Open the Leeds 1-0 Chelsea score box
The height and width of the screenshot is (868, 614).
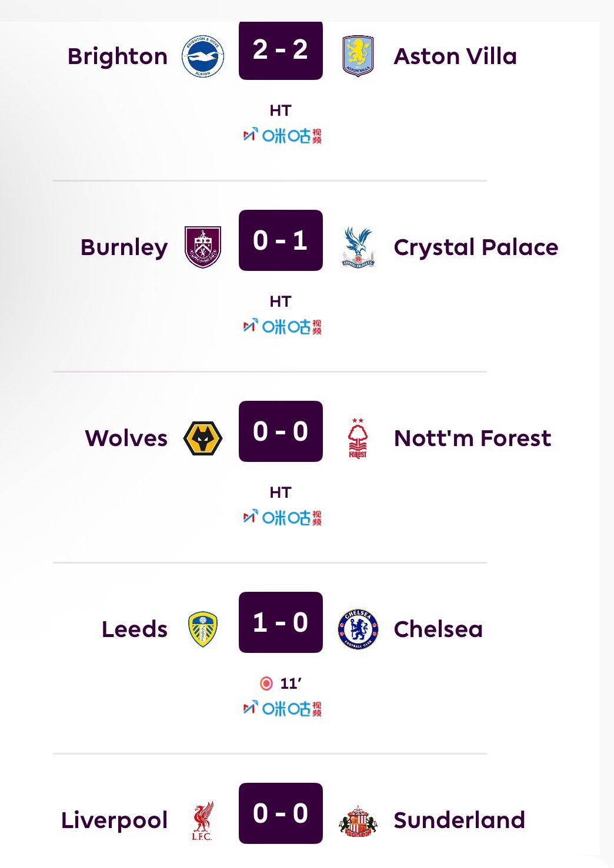point(281,622)
